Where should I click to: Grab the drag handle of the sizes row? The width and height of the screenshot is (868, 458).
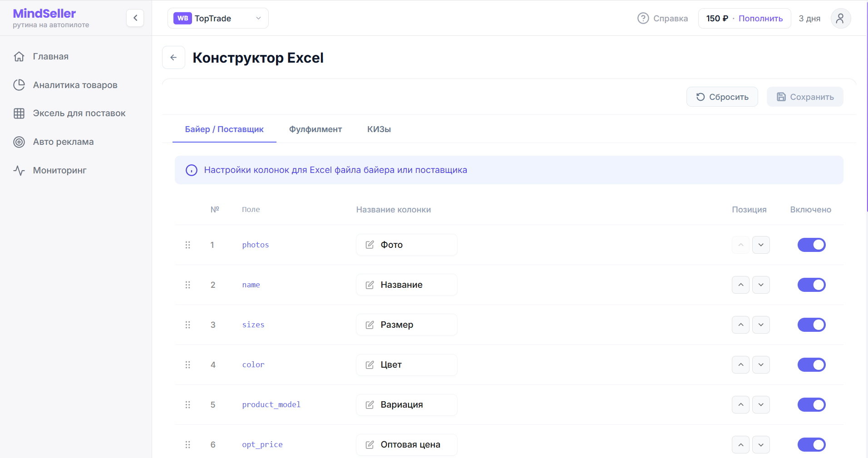tap(187, 325)
